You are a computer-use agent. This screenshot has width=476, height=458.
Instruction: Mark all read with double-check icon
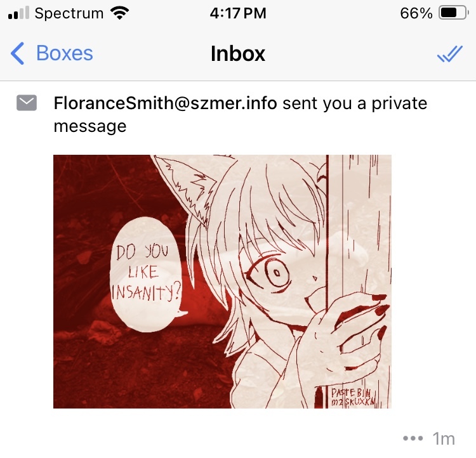tap(450, 54)
